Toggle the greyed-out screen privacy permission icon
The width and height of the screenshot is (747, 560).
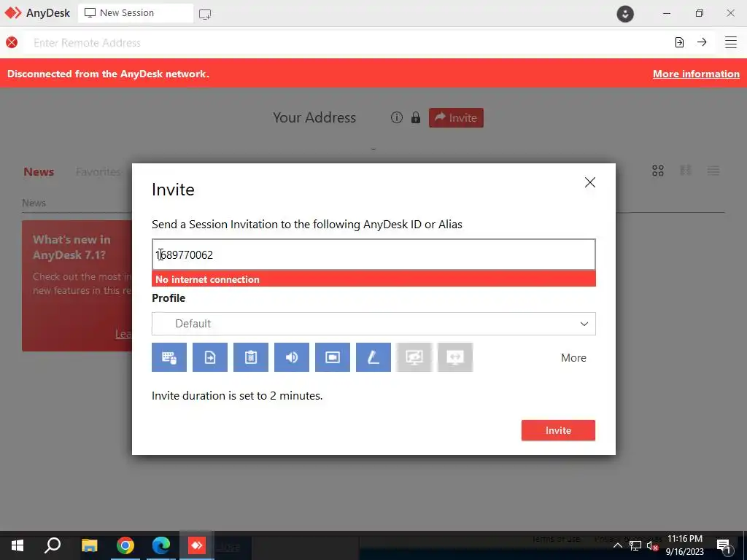[414, 357]
